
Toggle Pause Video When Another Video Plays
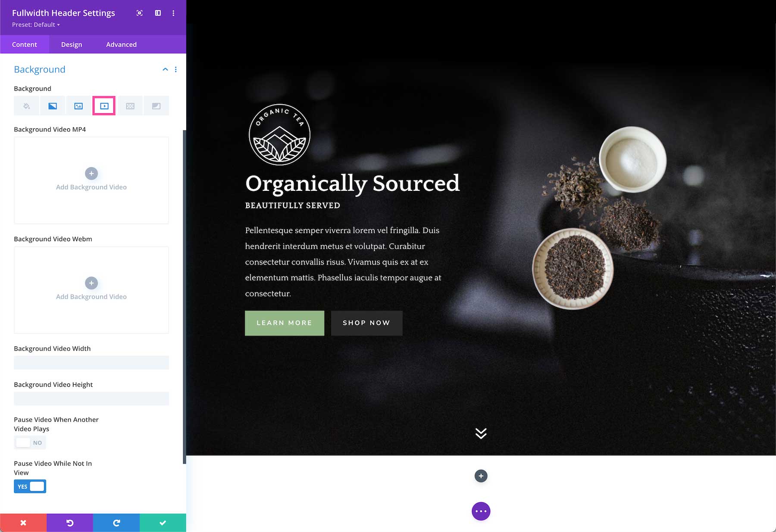click(30, 442)
